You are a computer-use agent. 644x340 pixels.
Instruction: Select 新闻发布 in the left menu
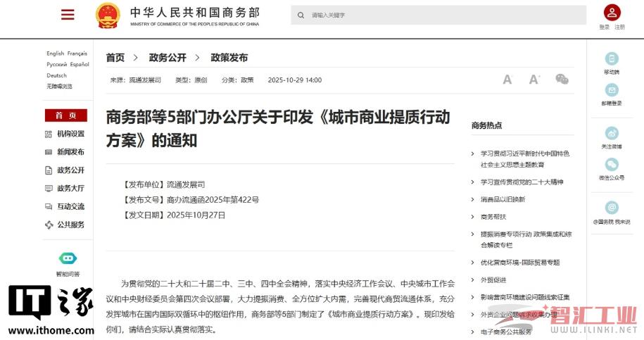(x=70, y=152)
